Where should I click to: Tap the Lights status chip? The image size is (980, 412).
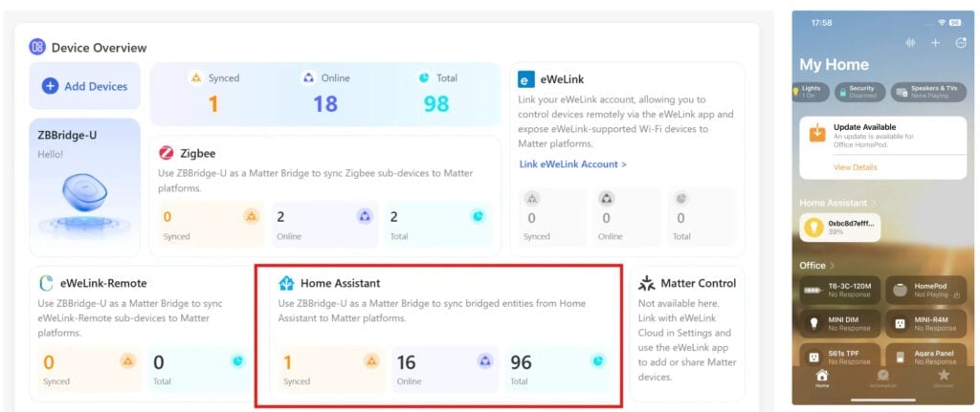click(x=811, y=92)
